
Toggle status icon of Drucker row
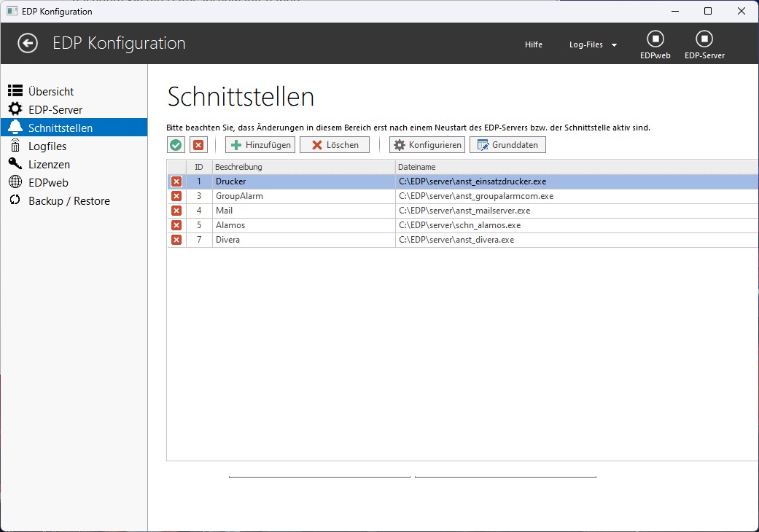click(176, 181)
